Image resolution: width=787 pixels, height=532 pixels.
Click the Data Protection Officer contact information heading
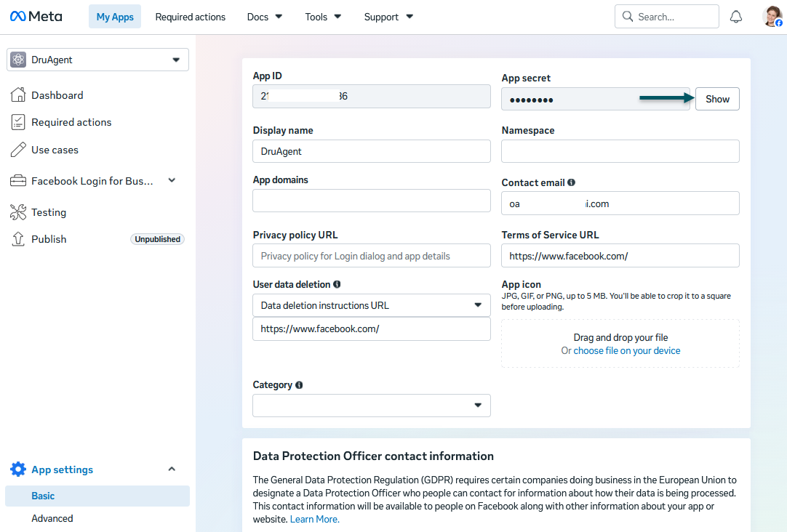tap(373, 456)
